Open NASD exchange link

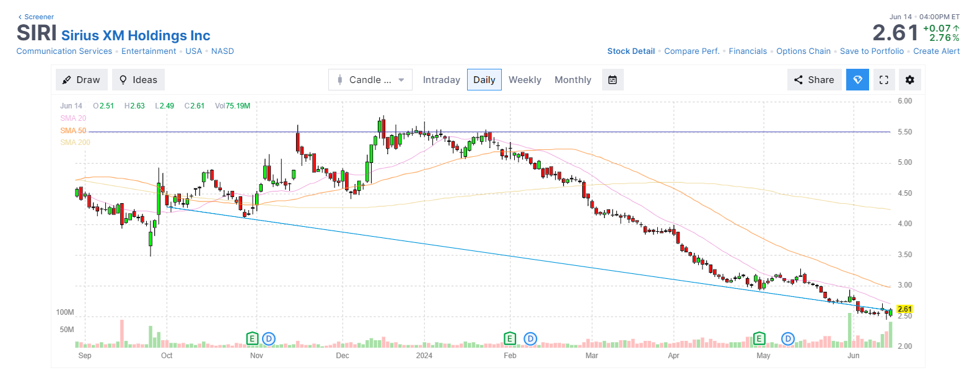coord(222,51)
